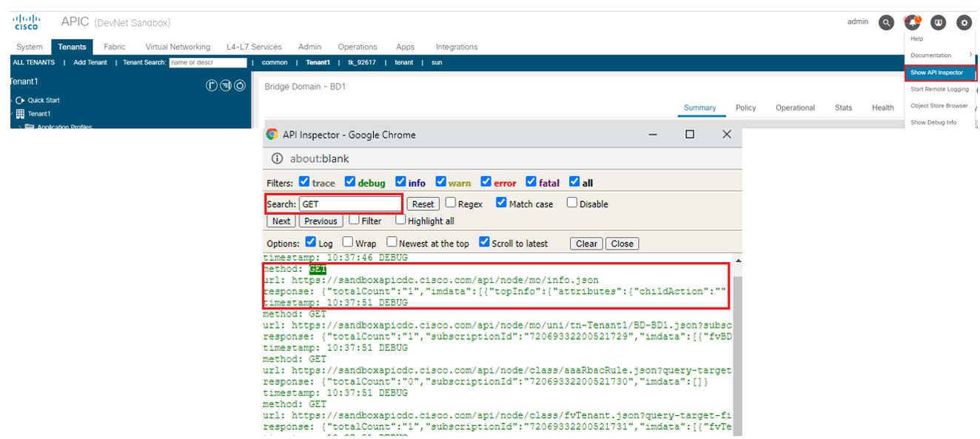Click the Tenant1 grid icon in tree
Viewport: 980px width, 439px height.
pyautogui.click(x=21, y=114)
